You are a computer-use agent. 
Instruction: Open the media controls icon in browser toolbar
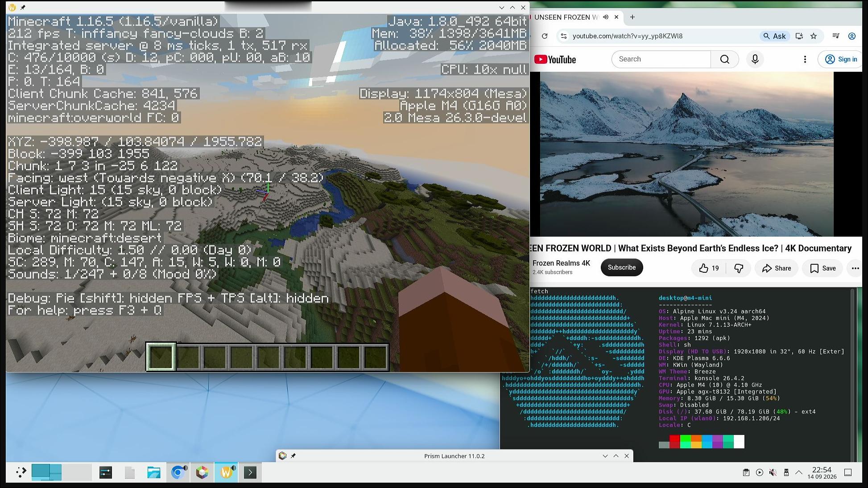(836, 36)
